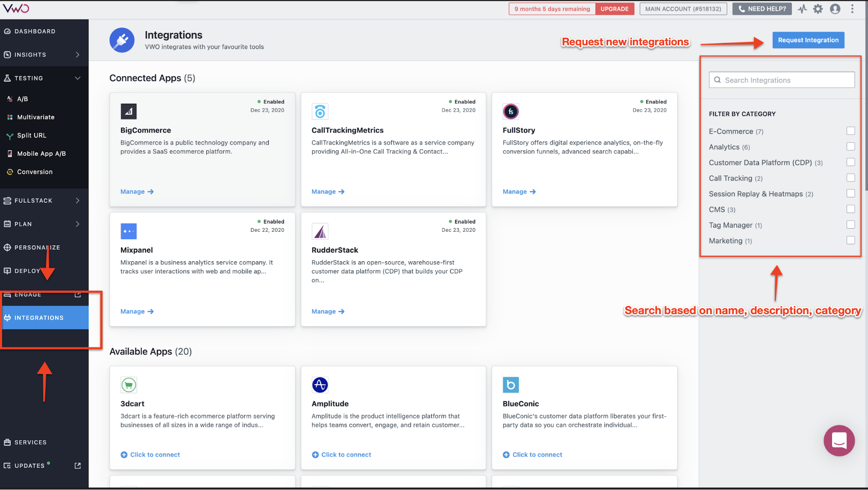This screenshot has width=868, height=490.
Task: Click the Need Help button
Action: tap(762, 9)
